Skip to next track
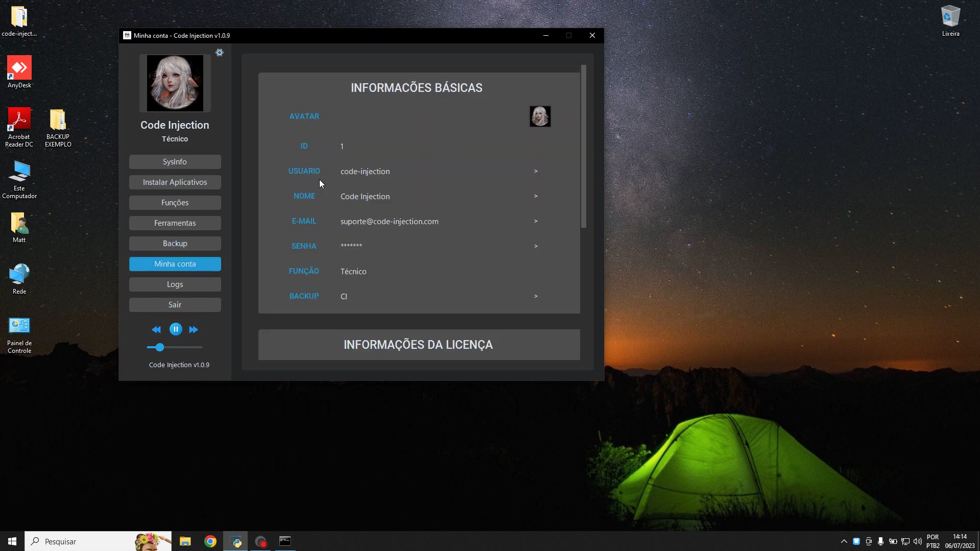This screenshot has height=551, width=980. [x=194, y=330]
